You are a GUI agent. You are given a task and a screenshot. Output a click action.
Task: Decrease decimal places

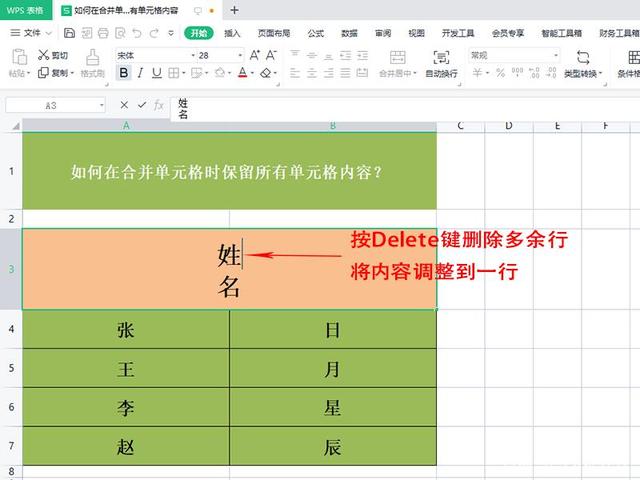coord(551,73)
